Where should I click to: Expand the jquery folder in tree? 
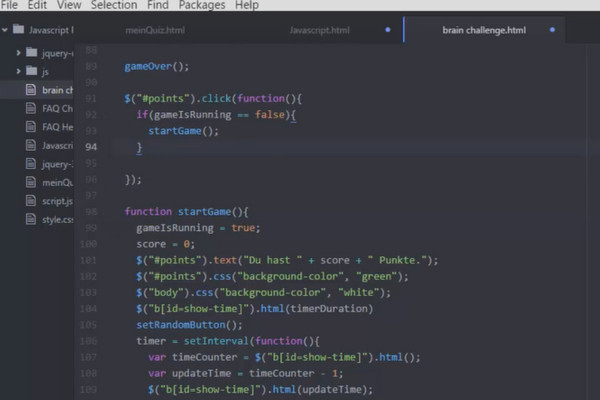pos(18,52)
